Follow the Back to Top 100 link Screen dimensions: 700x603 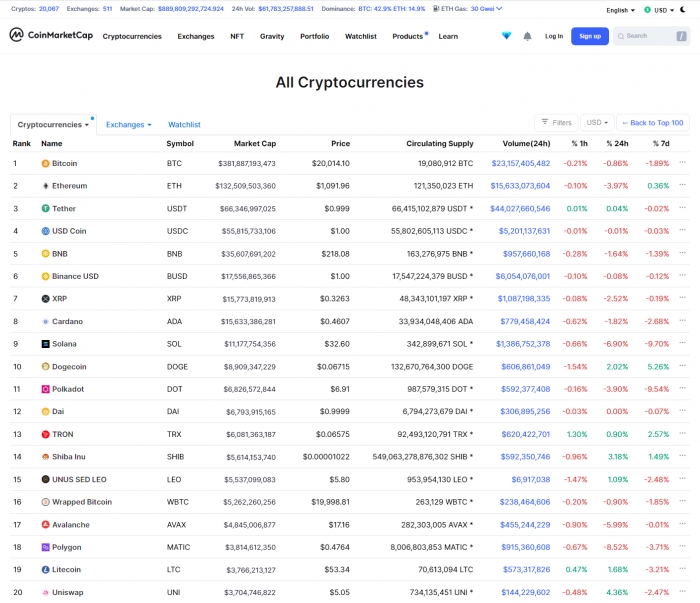(652, 123)
